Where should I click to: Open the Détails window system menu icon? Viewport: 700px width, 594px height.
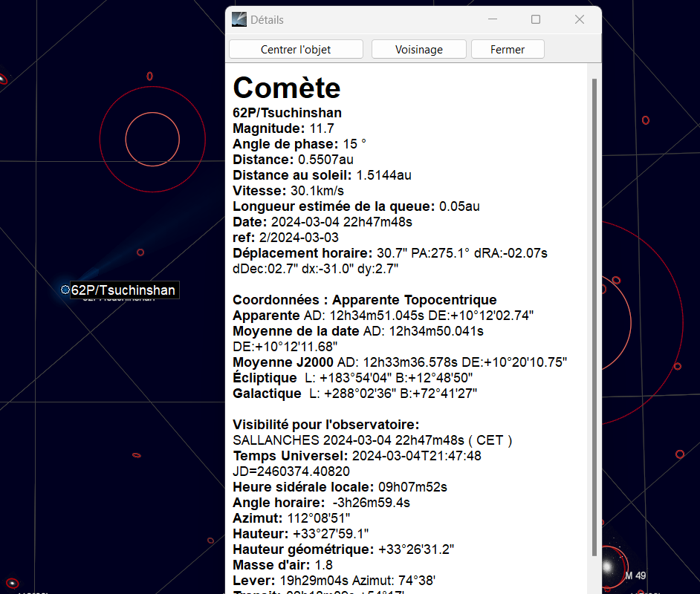[x=239, y=20]
